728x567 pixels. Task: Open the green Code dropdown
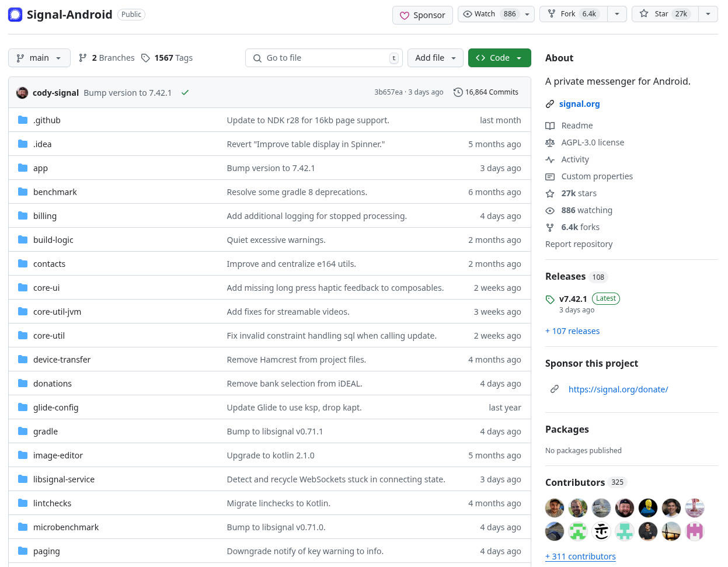click(499, 58)
